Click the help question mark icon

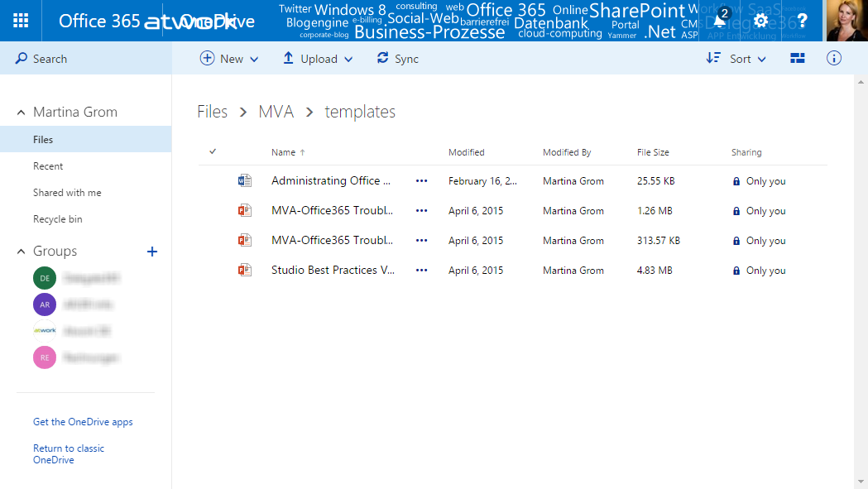click(x=801, y=21)
